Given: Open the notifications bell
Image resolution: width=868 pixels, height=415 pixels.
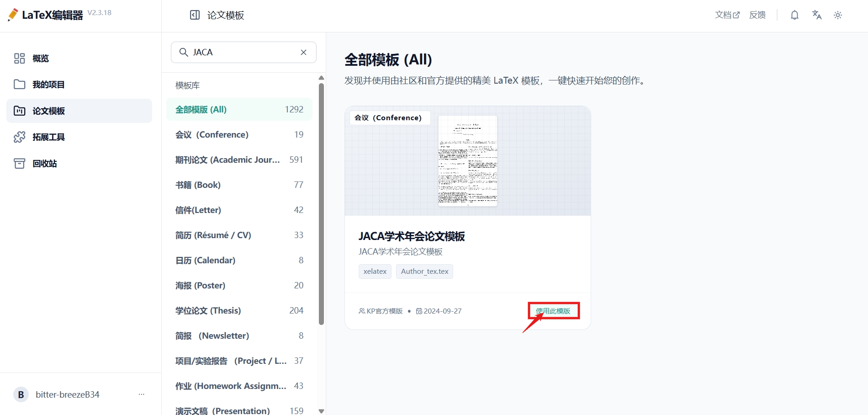Looking at the screenshot, I should [x=794, y=15].
